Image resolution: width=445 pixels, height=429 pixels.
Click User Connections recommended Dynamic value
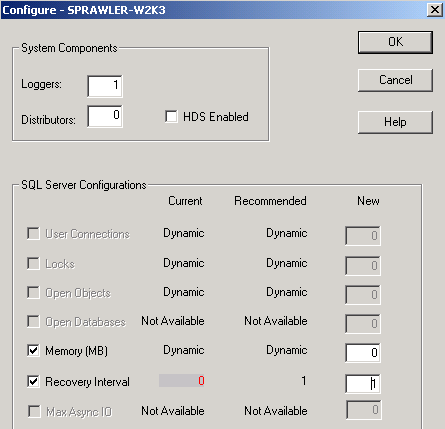tap(287, 233)
